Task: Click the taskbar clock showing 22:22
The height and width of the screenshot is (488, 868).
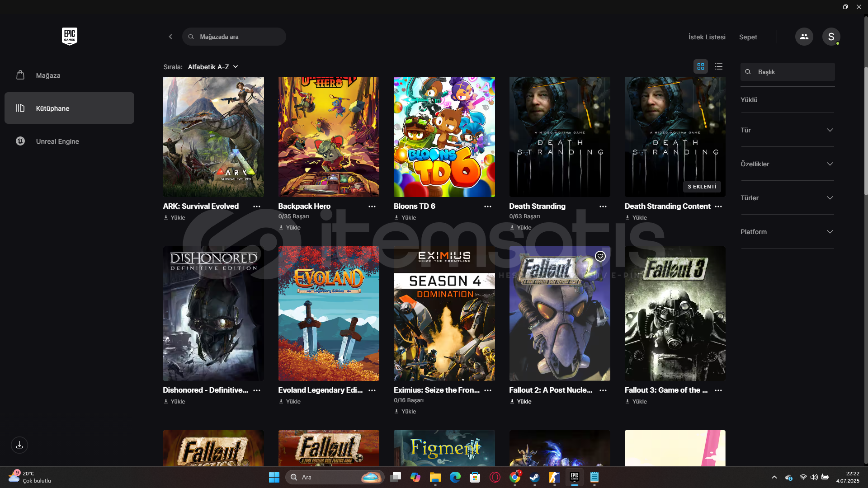Action: coord(848,477)
